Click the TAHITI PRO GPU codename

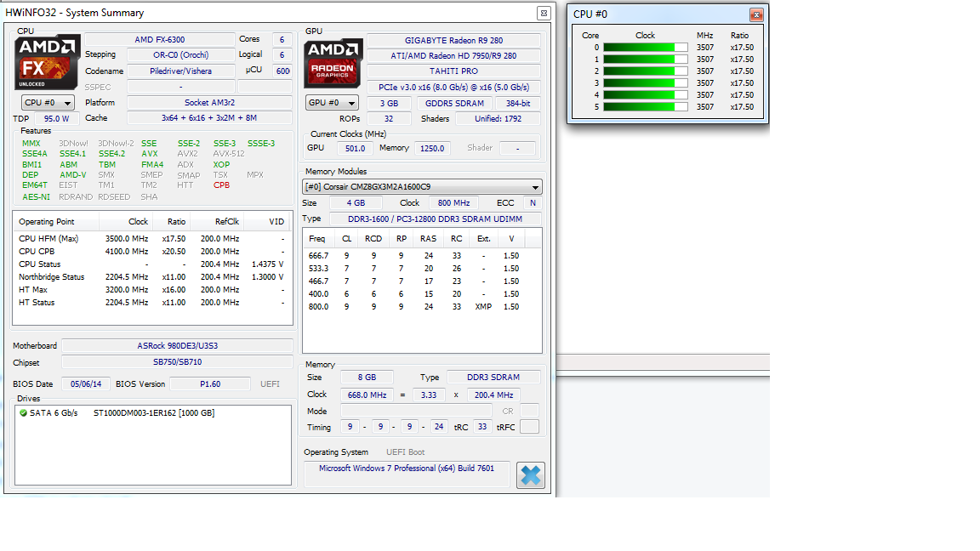point(453,71)
